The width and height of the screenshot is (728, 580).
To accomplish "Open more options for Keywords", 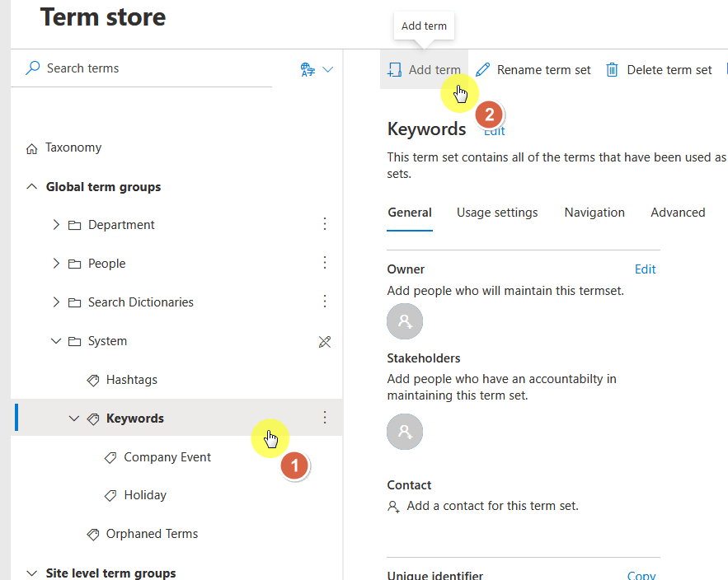I will 325,418.
